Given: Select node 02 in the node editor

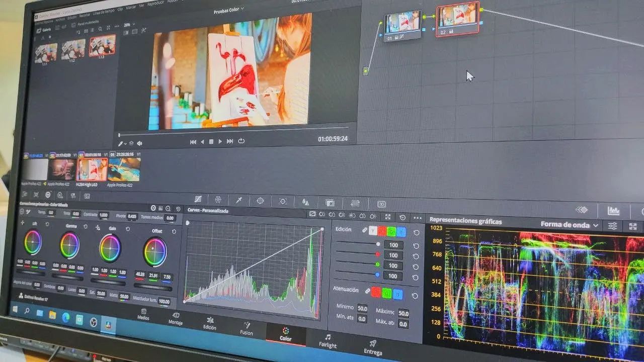Looking at the screenshot, I should [x=457, y=20].
